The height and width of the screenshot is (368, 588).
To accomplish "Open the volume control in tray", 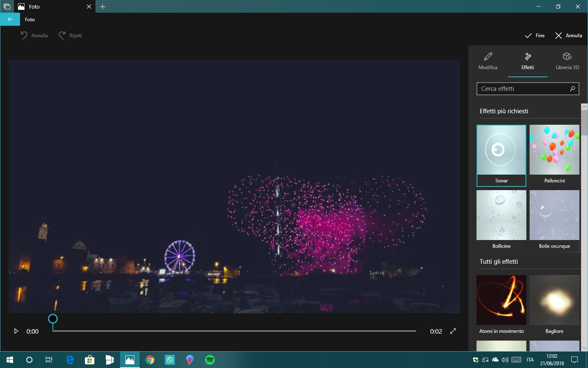I will point(505,360).
